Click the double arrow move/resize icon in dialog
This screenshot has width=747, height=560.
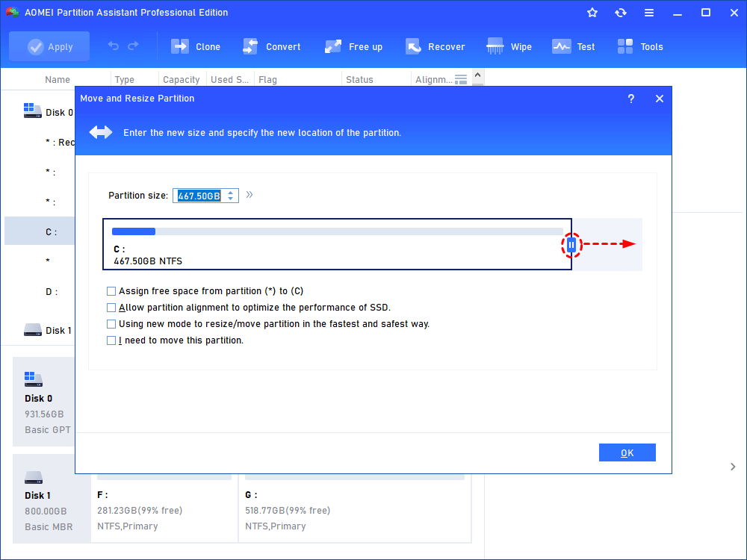point(101,132)
